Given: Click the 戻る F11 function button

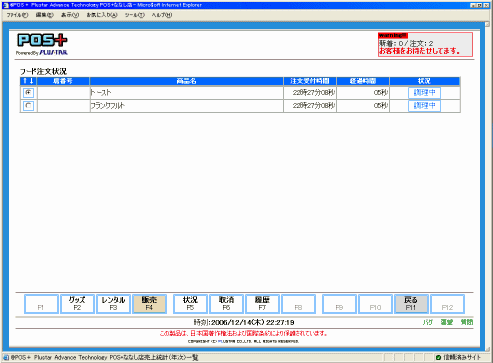Looking at the screenshot, I should point(411,304).
